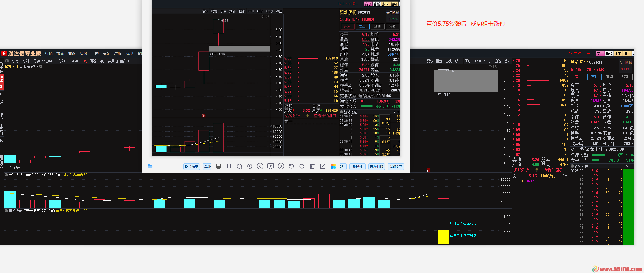Open the 专用机械 sector link above 0.11%

626,63
